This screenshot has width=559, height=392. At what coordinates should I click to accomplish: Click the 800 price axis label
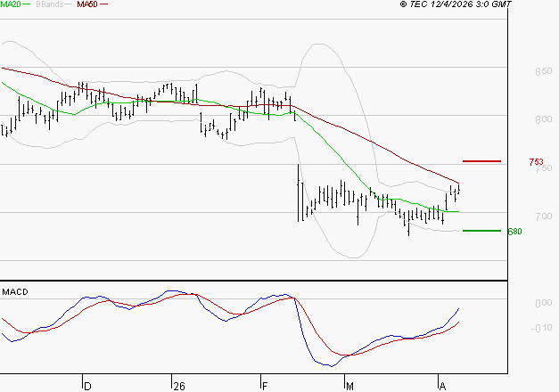pyautogui.click(x=544, y=119)
